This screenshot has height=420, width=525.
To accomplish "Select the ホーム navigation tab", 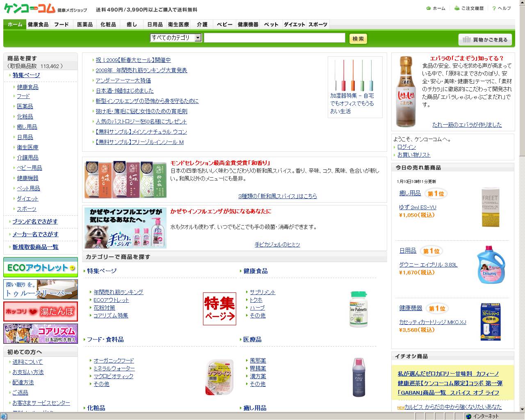I will [x=15, y=25].
